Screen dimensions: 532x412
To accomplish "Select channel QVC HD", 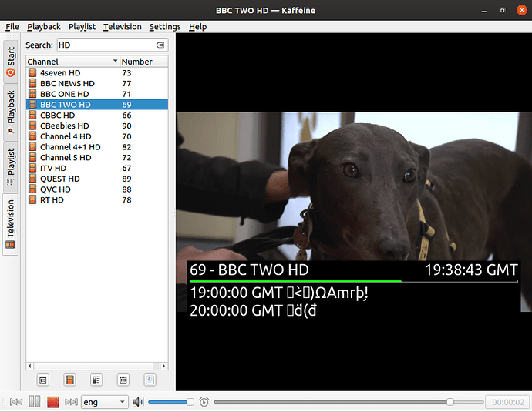I will [97, 189].
